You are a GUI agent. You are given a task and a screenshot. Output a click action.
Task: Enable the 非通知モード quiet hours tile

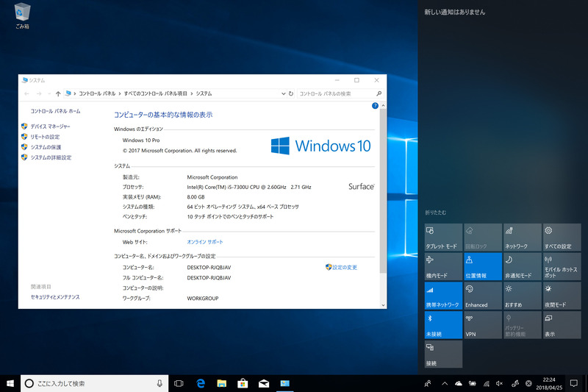click(x=523, y=266)
